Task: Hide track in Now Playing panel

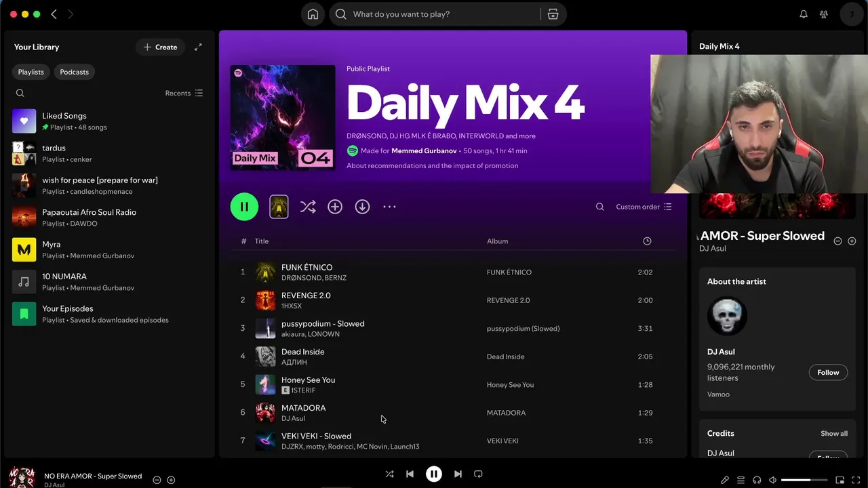Action: (x=837, y=241)
